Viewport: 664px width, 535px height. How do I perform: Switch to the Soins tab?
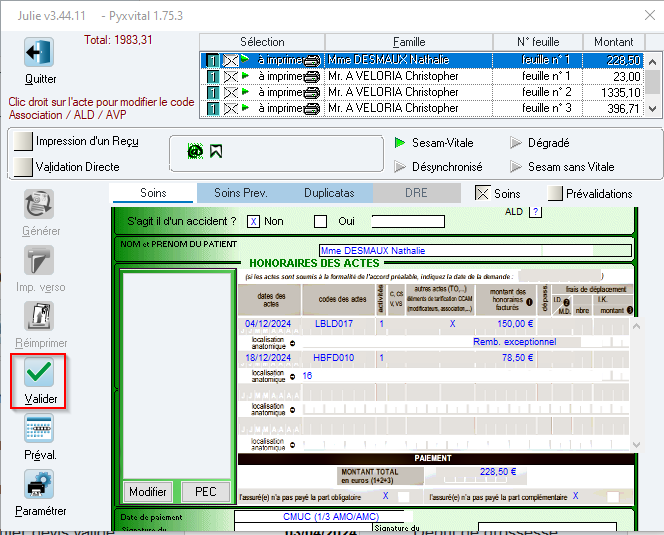tap(153, 193)
